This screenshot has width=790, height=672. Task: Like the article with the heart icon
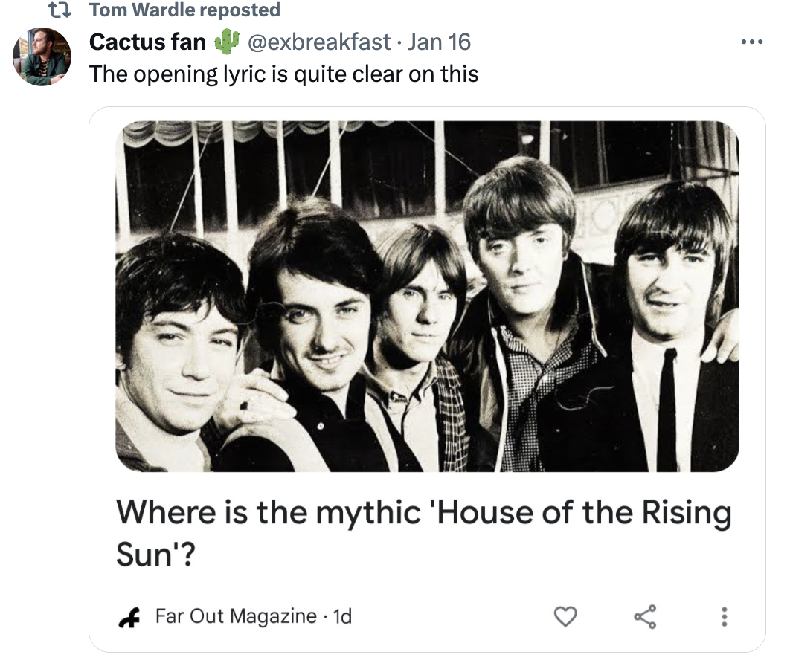click(x=567, y=616)
